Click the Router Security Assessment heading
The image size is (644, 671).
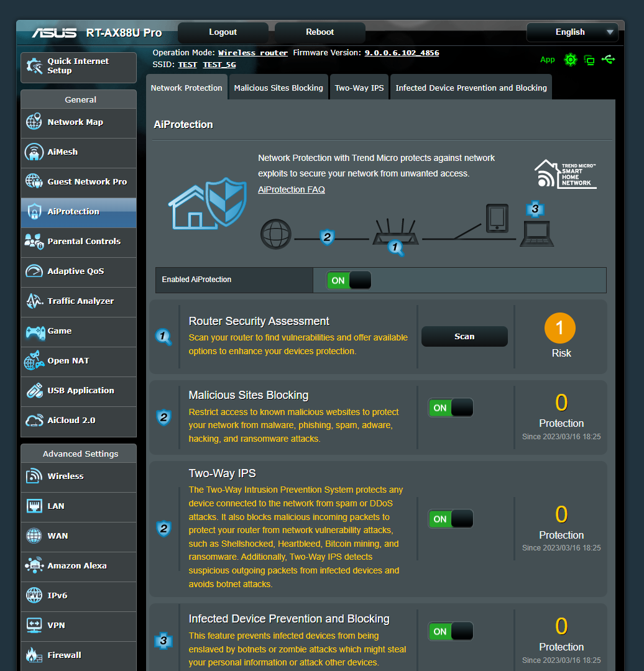click(x=259, y=321)
